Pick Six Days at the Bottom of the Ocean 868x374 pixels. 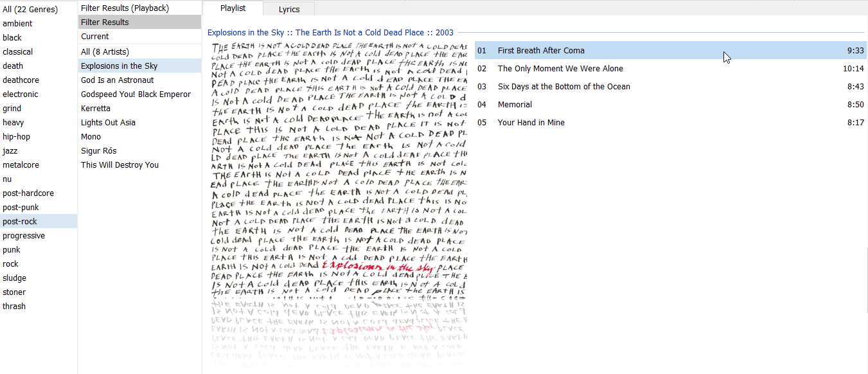563,87
